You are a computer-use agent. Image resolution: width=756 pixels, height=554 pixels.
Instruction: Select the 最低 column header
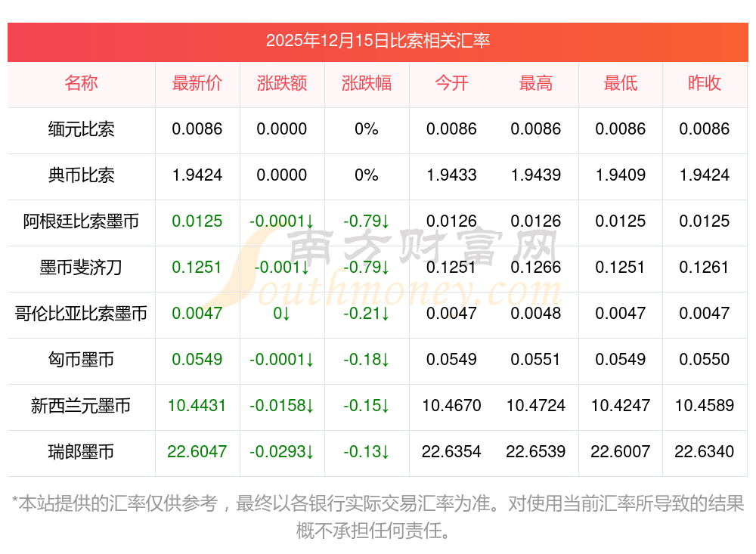click(621, 83)
